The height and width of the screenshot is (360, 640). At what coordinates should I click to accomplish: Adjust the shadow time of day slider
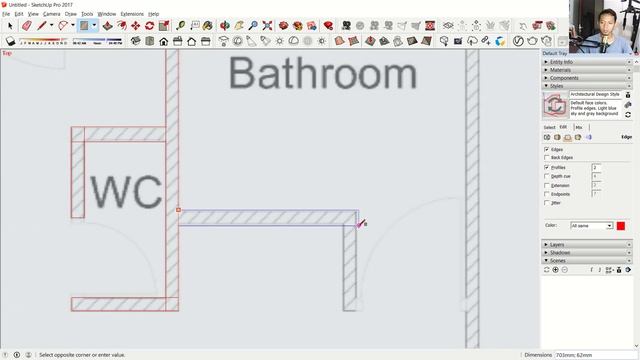97,41
